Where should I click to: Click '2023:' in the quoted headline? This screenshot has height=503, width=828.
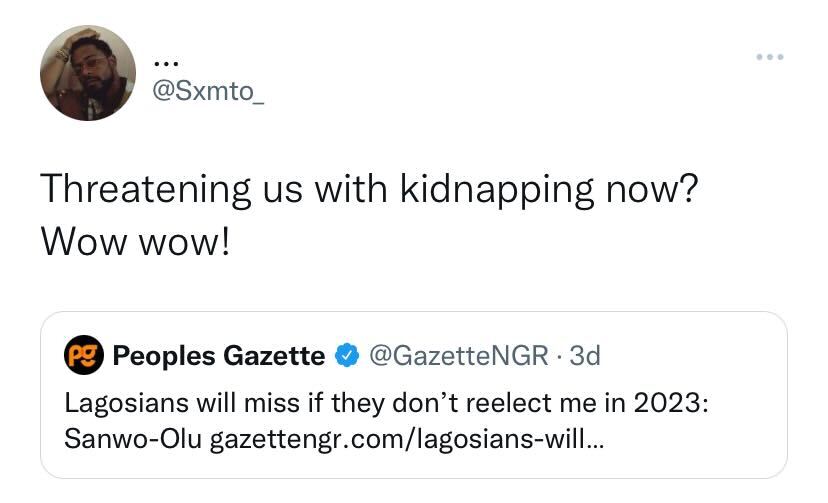click(678, 404)
